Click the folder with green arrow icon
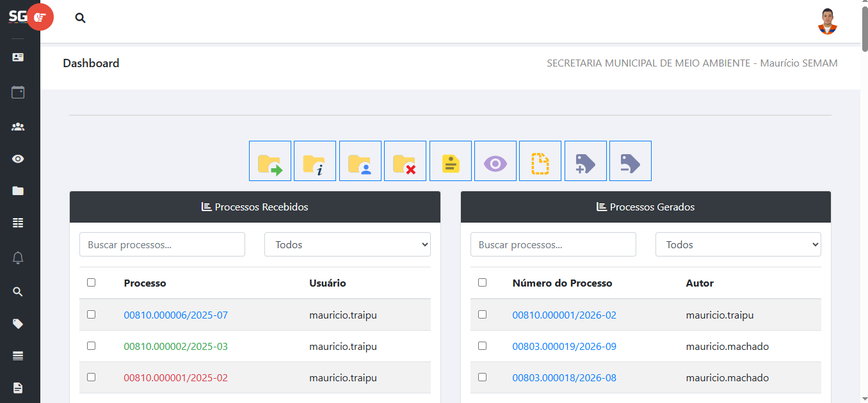Viewport: 868px width, 403px height. click(270, 161)
